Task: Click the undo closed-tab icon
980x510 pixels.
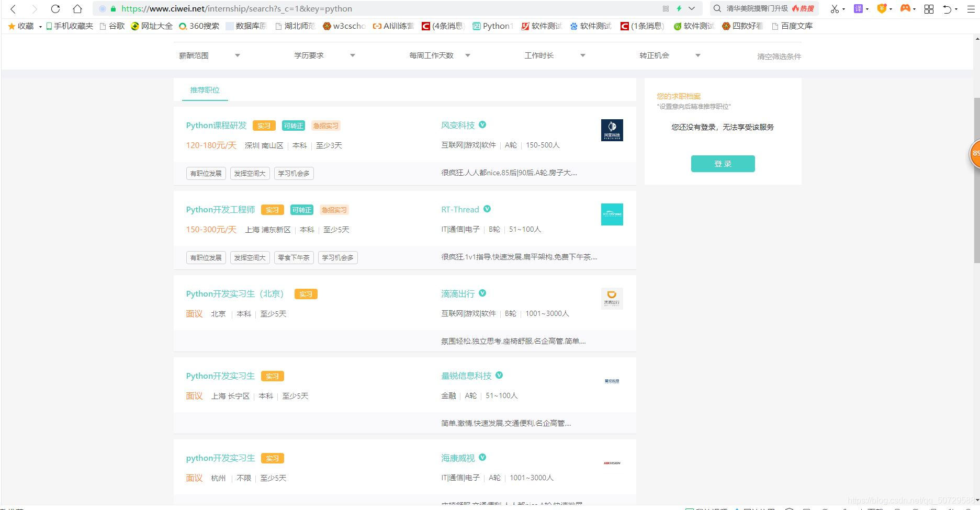Action: coord(947,9)
